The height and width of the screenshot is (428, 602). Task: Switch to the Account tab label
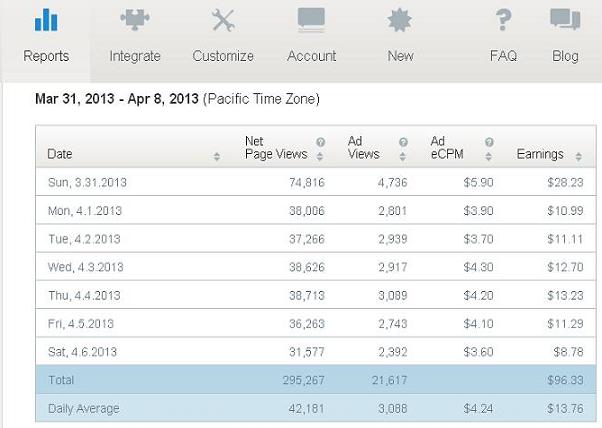[311, 56]
